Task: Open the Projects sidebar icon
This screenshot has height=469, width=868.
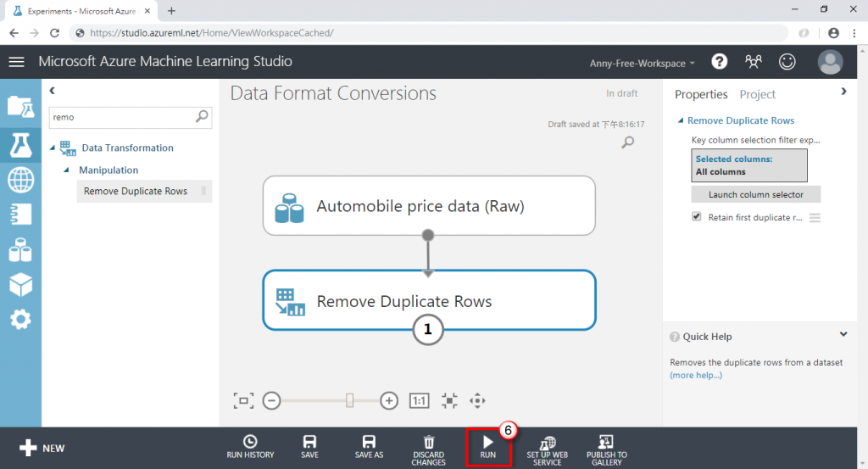Action: point(20,106)
